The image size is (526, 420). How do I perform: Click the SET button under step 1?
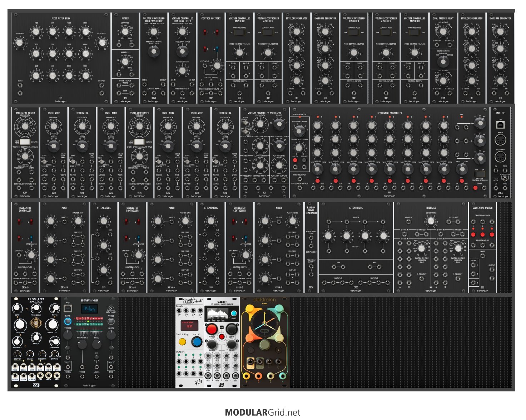(x=318, y=181)
